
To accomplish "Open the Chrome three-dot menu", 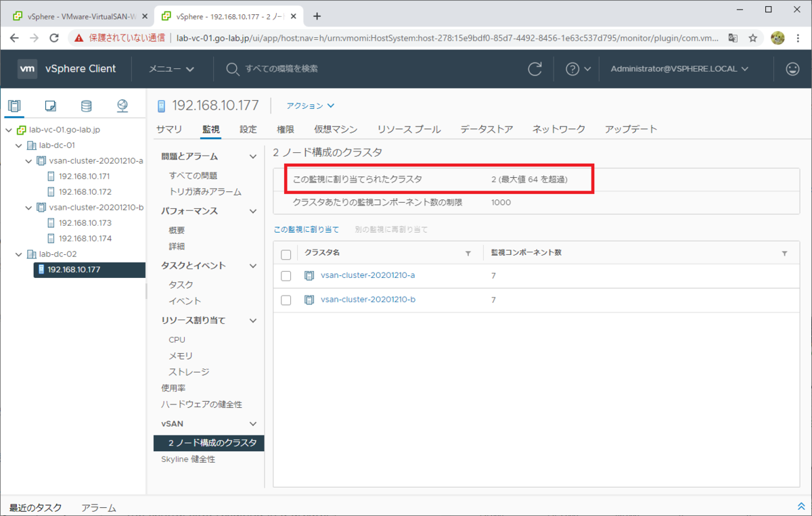I will [800, 39].
